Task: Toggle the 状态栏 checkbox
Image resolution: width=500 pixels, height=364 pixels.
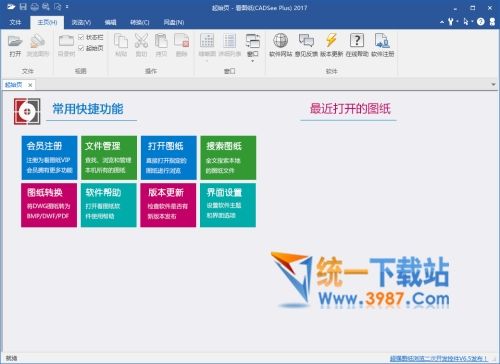Action: pyautogui.click(x=81, y=37)
